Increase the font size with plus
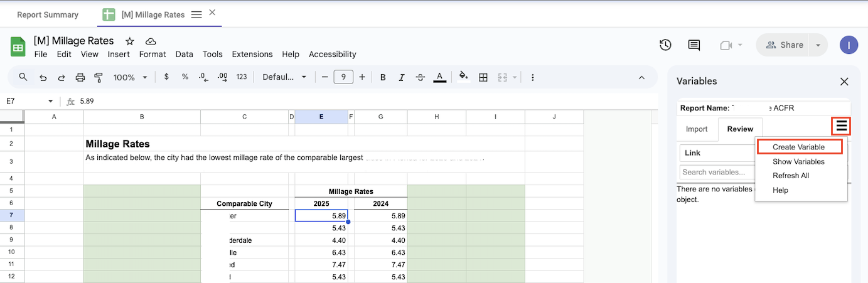 (363, 77)
